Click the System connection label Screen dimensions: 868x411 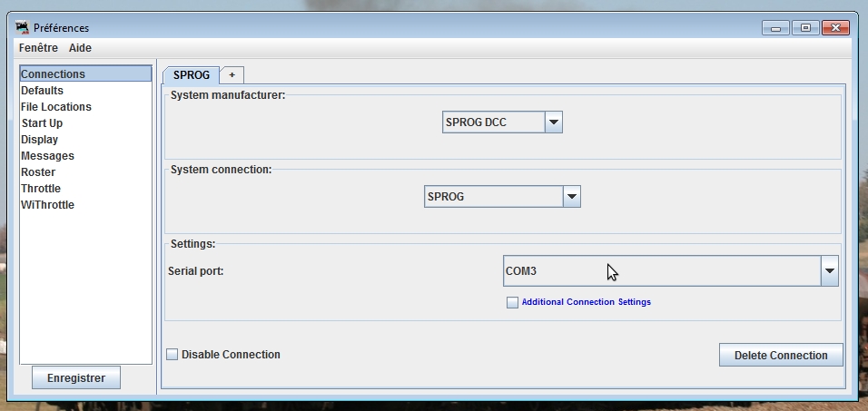pos(222,170)
